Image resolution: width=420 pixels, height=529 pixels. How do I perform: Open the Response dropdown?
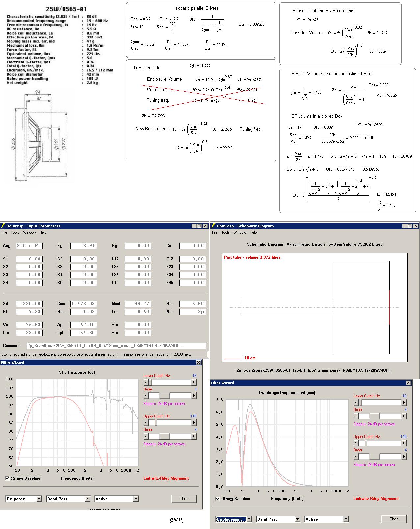pos(39,499)
